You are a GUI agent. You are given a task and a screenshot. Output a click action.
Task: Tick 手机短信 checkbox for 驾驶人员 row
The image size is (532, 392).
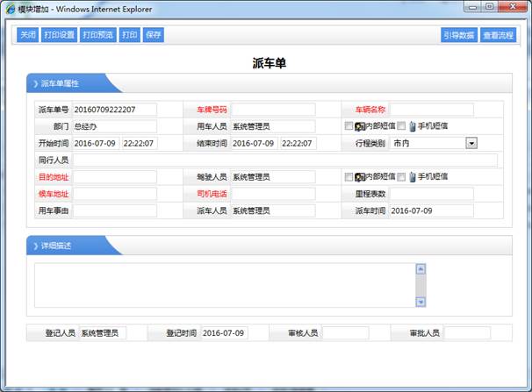tap(402, 176)
